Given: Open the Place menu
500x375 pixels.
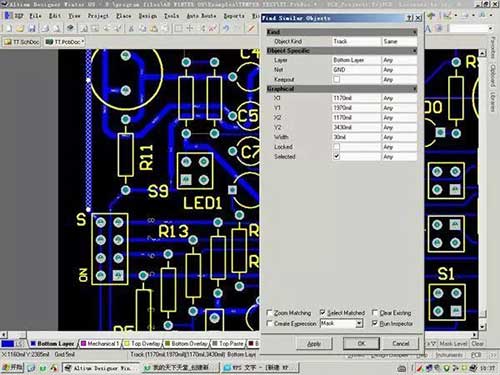Looking at the screenshot, I should pyautogui.click(x=123, y=16).
